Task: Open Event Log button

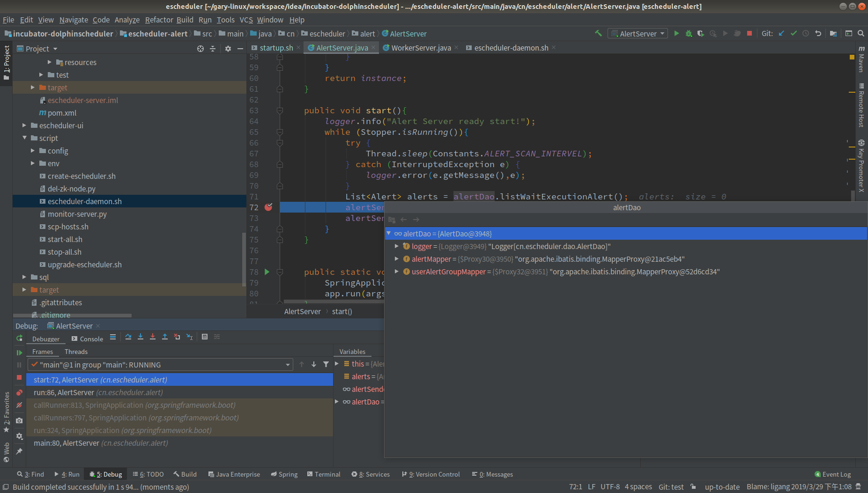Action: tap(833, 474)
